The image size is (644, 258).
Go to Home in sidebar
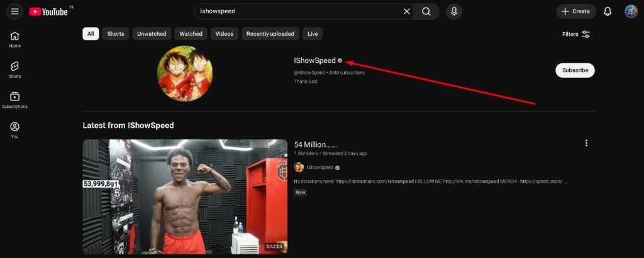click(15, 40)
